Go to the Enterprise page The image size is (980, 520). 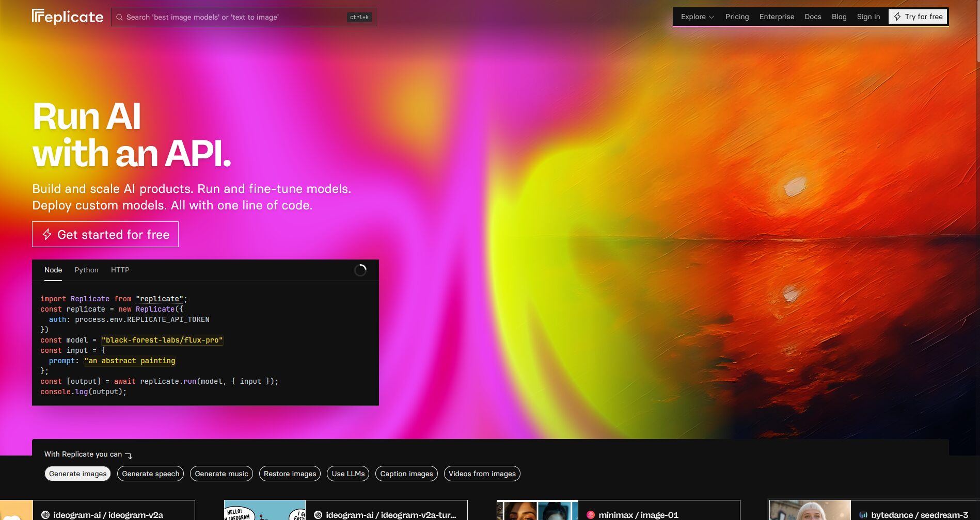click(777, 17)
